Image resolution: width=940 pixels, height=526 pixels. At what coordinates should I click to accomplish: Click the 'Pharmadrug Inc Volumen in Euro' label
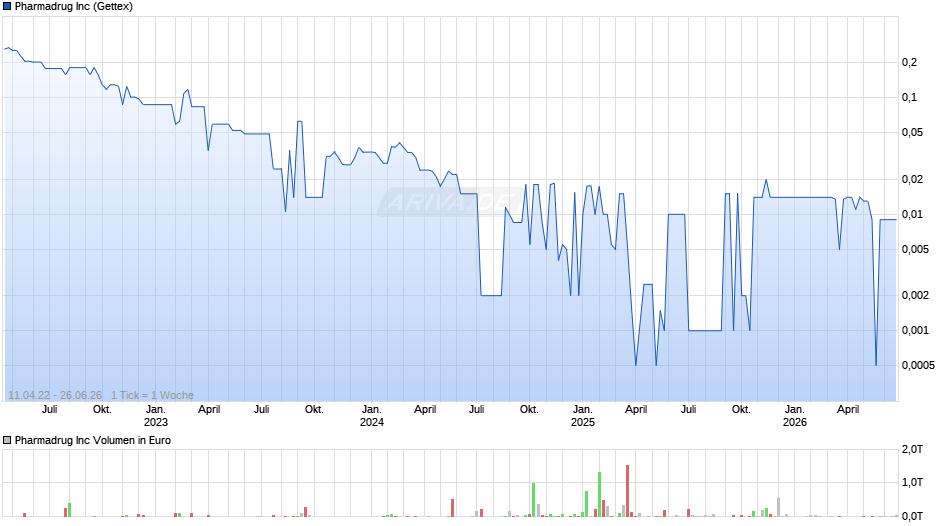click(93, 440)
